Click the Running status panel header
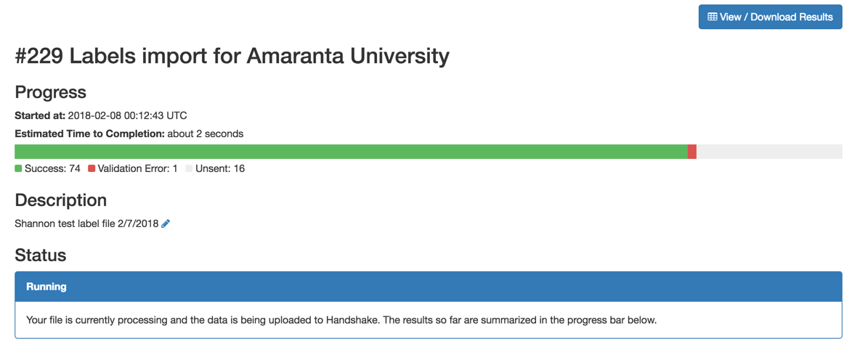 coord(429,287)
